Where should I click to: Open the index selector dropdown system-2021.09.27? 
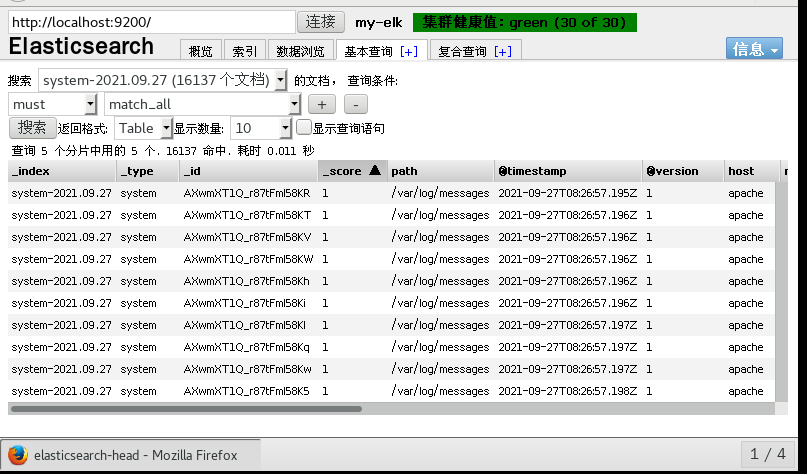coord(163,80)
